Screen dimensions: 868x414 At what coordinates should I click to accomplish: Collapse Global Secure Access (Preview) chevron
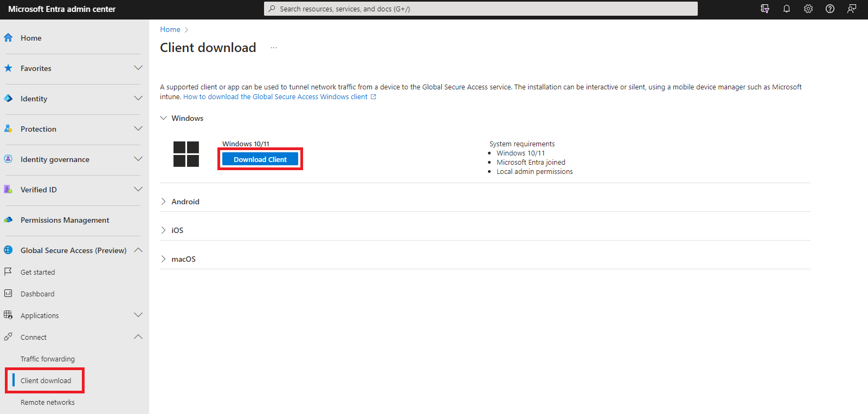tap(138, 250)
